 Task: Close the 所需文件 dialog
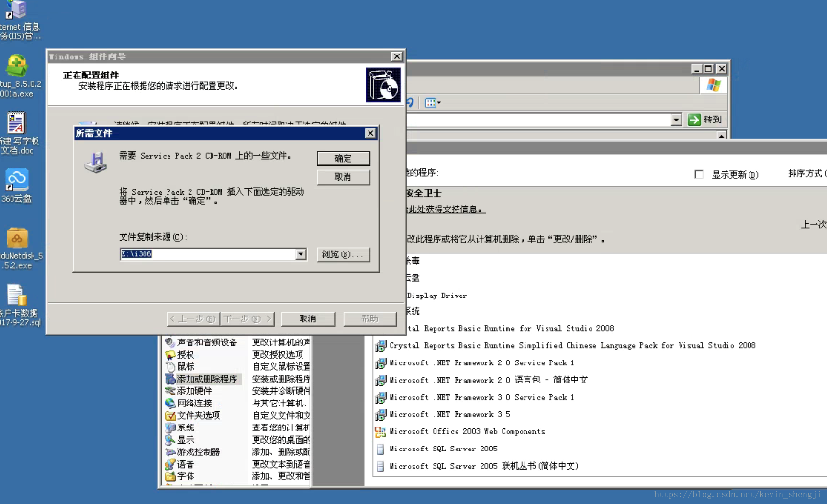pos(370,133)
